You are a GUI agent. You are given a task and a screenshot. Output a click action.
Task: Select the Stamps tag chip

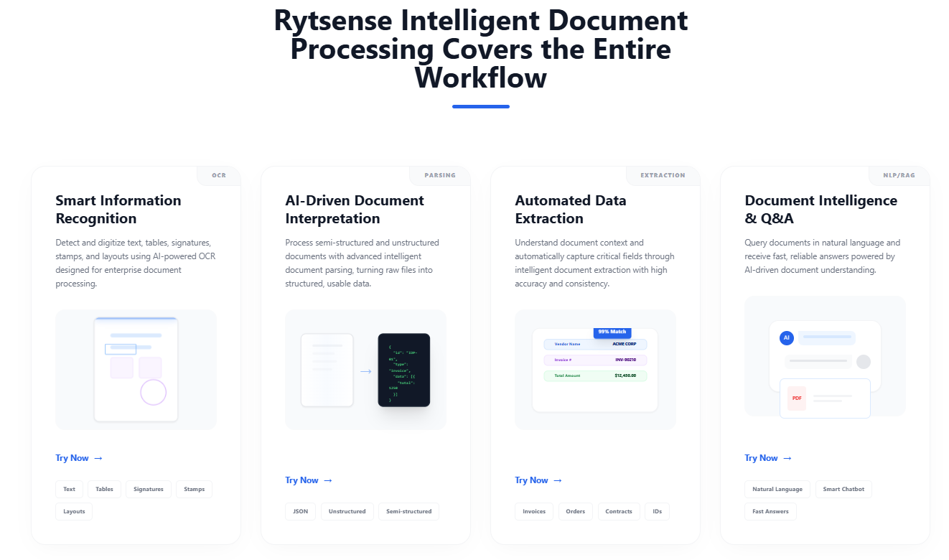click(x=194, y=489)
